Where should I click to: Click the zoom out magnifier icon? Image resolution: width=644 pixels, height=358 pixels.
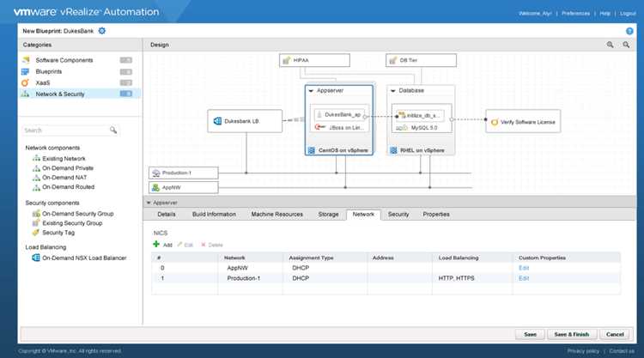click(626, 45)
